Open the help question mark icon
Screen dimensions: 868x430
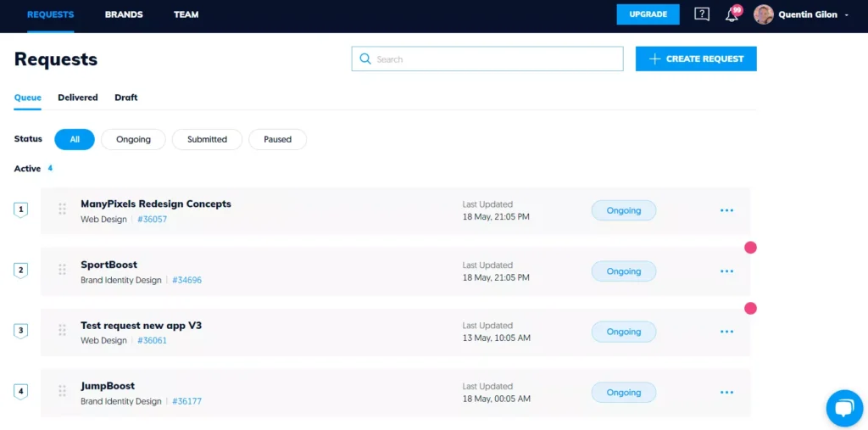(701, 14)
